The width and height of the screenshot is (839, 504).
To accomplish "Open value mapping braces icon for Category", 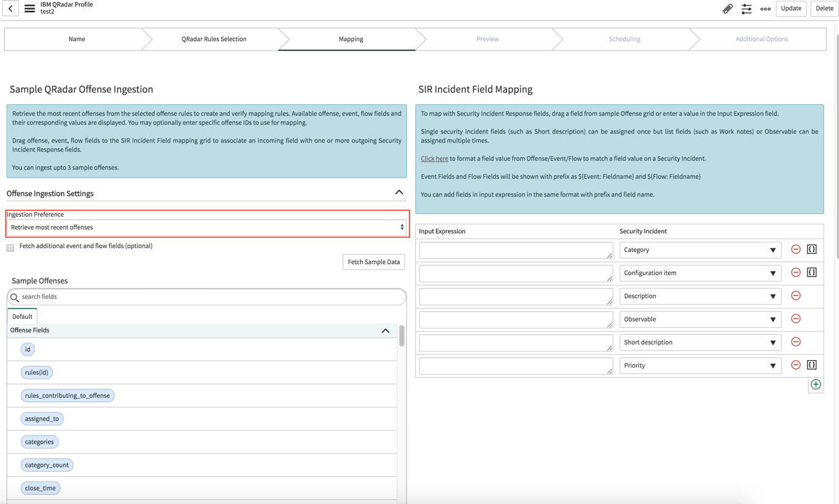I will pos(812,249).
